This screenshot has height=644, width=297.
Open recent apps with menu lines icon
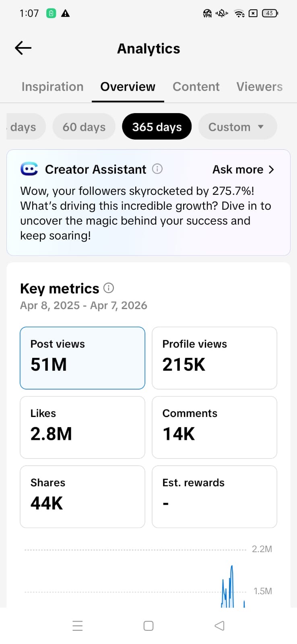[78, 625]
